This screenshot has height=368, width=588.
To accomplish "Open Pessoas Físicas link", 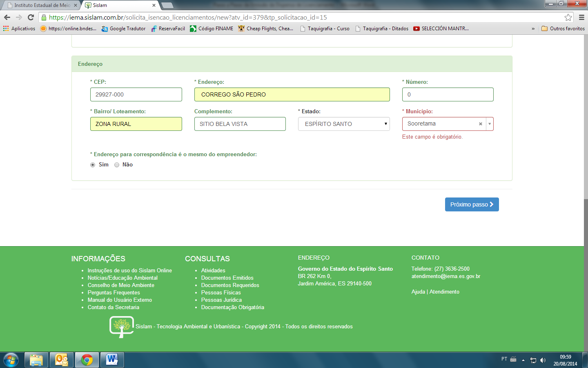I will point(221,292).
